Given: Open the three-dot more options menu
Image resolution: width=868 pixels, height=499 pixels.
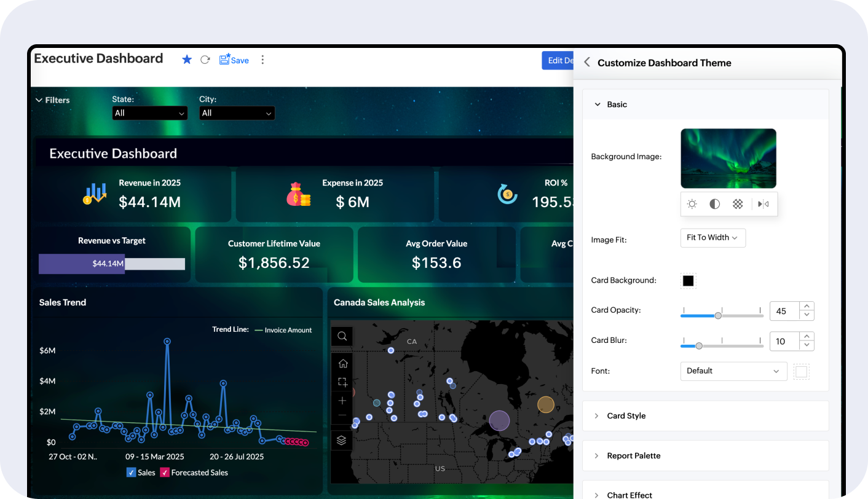Looking at the screenshot, I should tap(262, 60).
